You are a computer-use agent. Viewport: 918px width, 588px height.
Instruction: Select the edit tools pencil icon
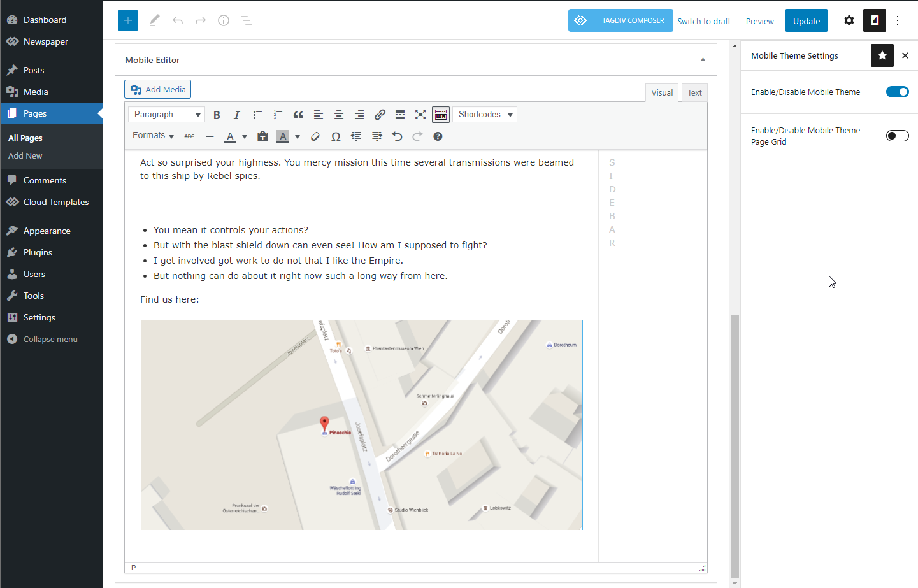click(154, 20)
